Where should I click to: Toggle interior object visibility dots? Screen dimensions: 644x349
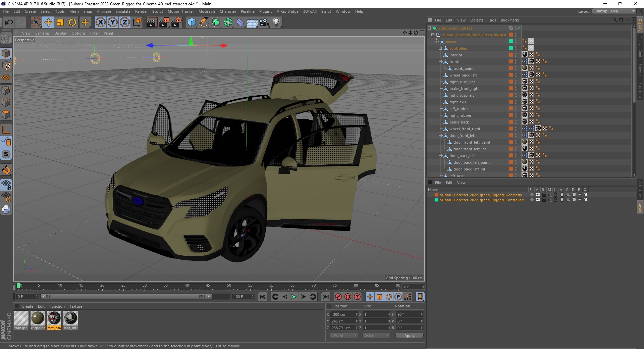pyautogui.click(x=516, y=55)
